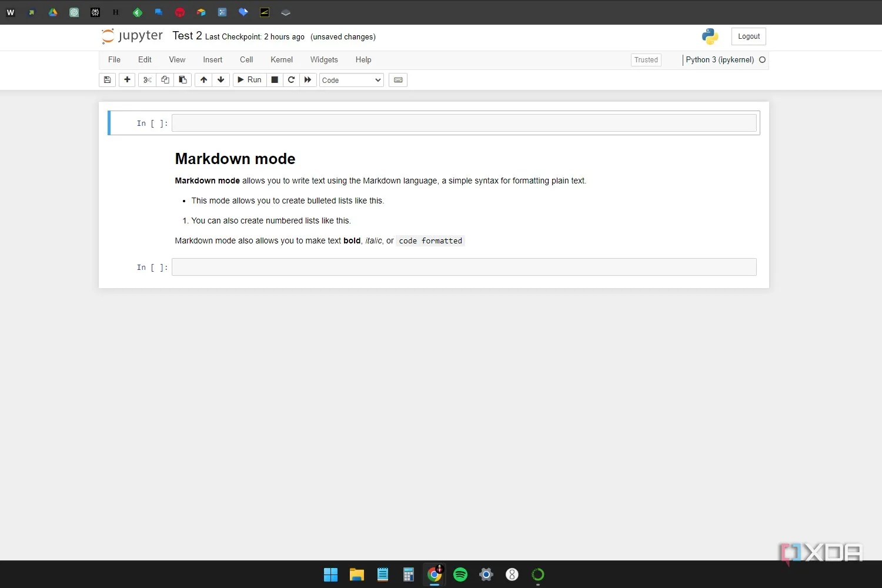Restart the kernel via circular arrow icon
The image size is (882, 588).
point(291,80)
